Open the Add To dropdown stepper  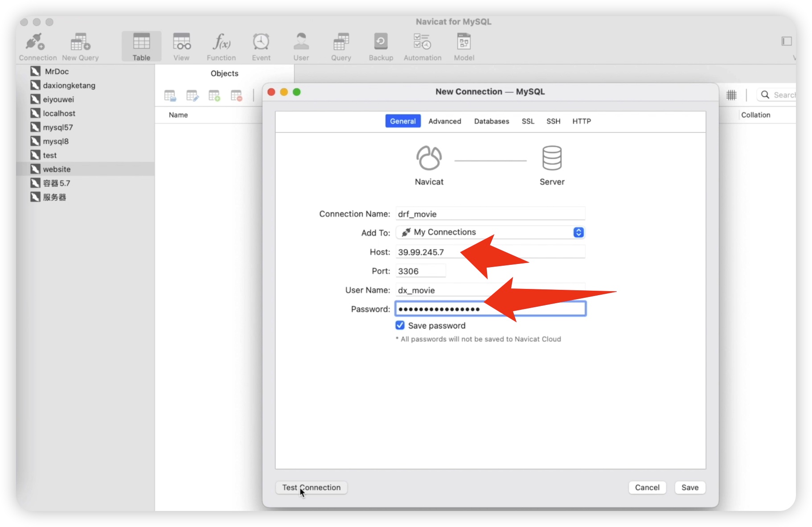tap(578, 232)
